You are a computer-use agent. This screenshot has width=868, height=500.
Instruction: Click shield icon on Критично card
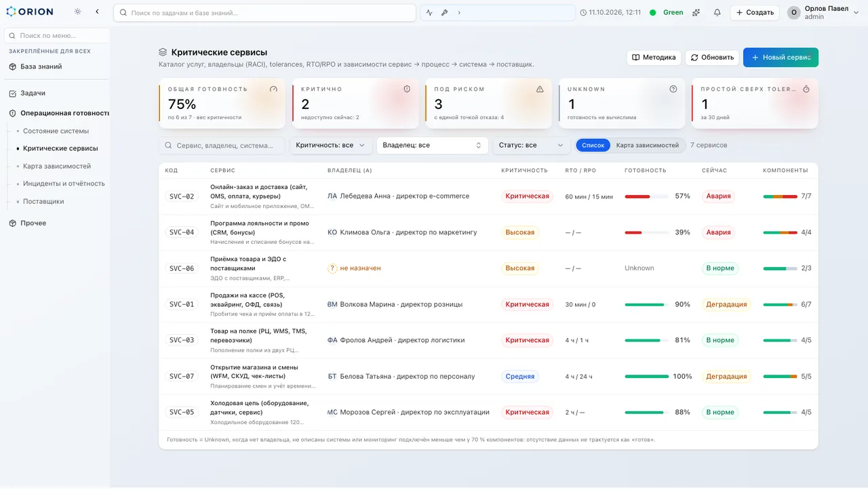point(407,89)
